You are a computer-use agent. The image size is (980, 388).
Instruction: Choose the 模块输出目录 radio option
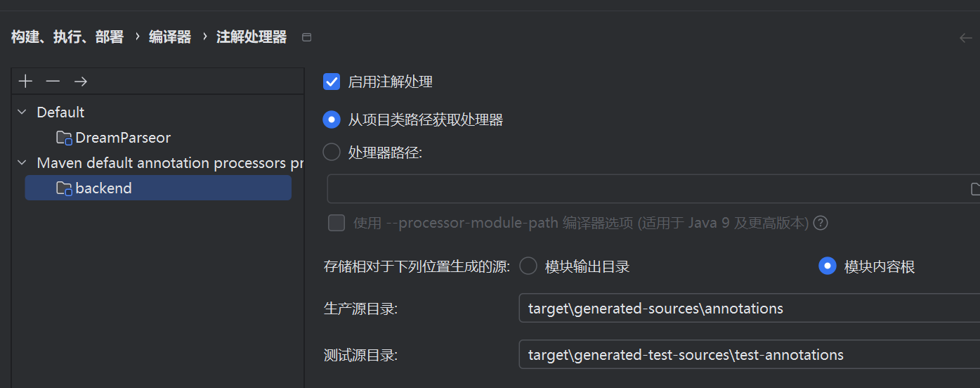528,266
